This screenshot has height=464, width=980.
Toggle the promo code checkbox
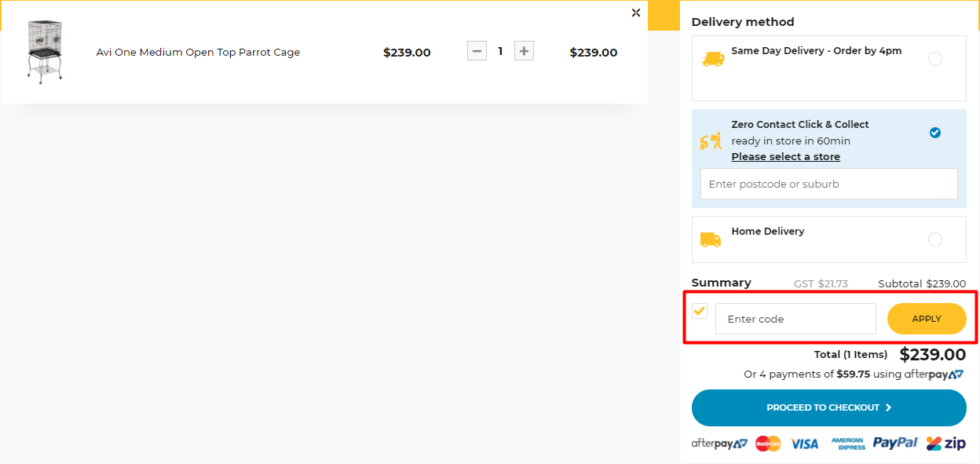(699, 311)
